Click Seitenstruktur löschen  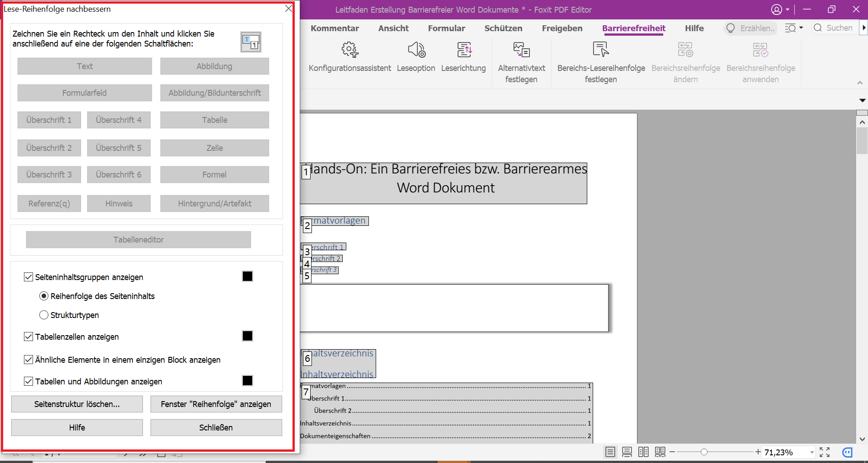point(77,404)
